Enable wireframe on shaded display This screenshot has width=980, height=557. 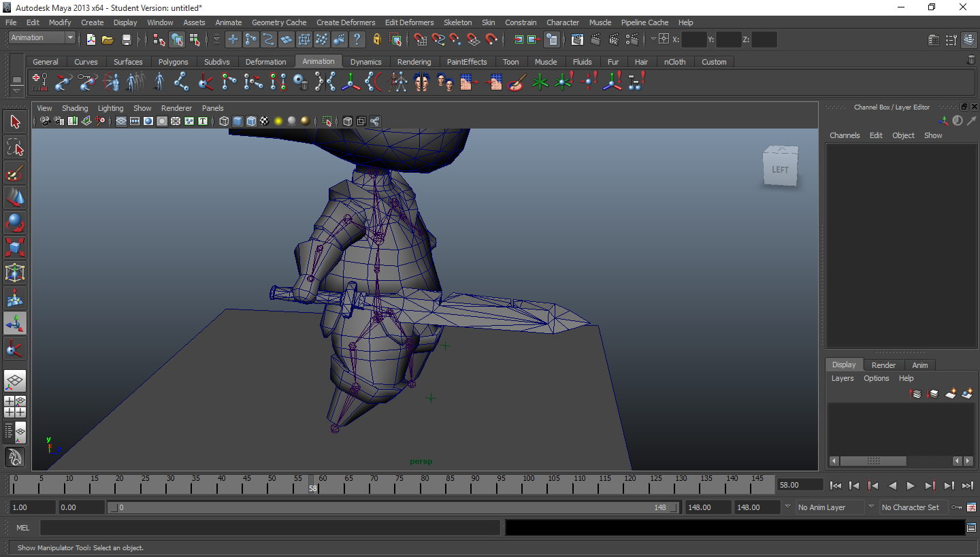point(251,121)
